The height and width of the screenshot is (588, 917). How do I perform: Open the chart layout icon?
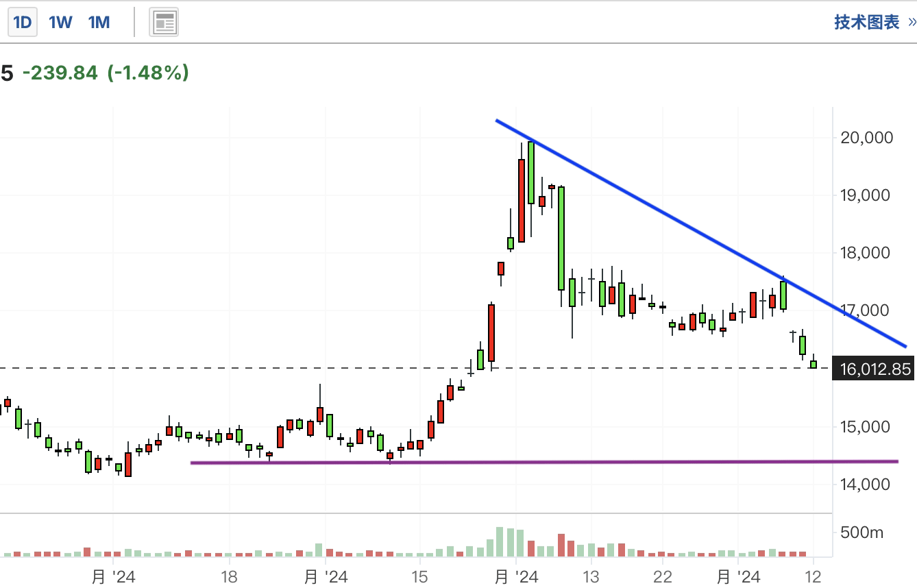(x=164, y=23)
